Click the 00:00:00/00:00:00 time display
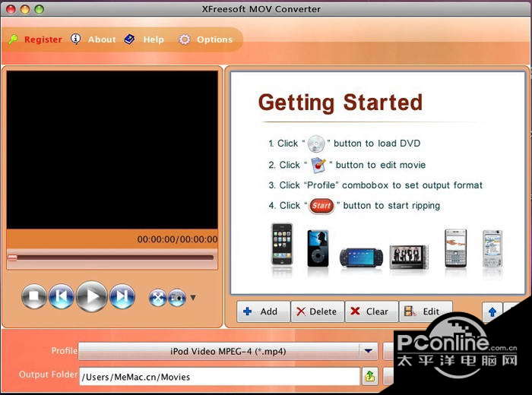The width and height of the screenshot is (532, 395). click(x=177, y=239)
